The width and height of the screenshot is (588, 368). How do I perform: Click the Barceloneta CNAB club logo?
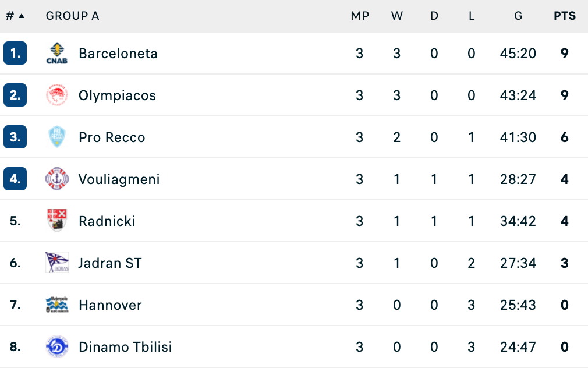pyautogui.click(x=57, y=53)
